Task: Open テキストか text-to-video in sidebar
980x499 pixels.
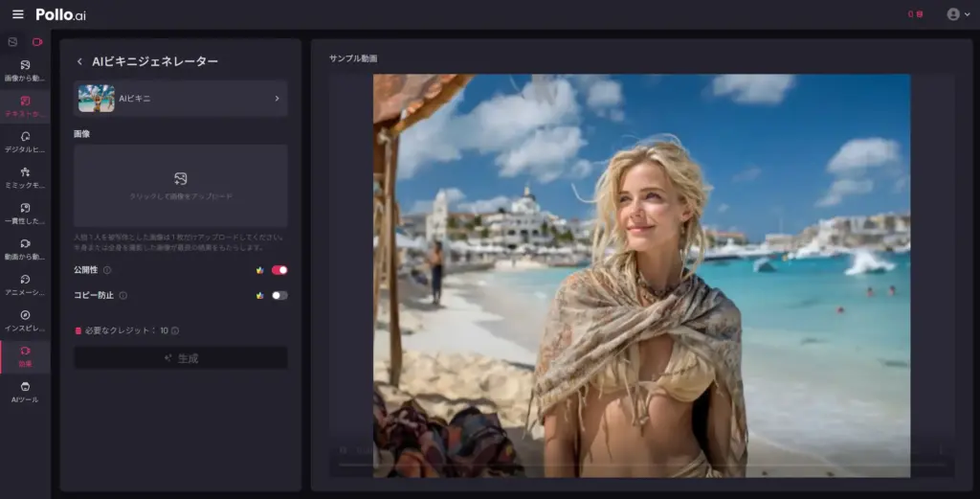Action: pyautogui.click(x=25, y=106)
